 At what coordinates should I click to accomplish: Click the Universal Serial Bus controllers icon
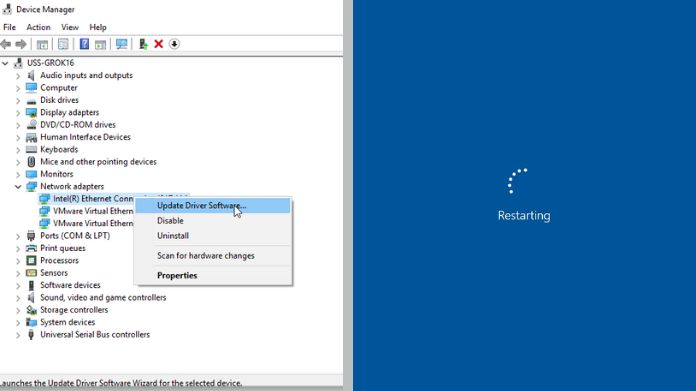coord(31,335)
